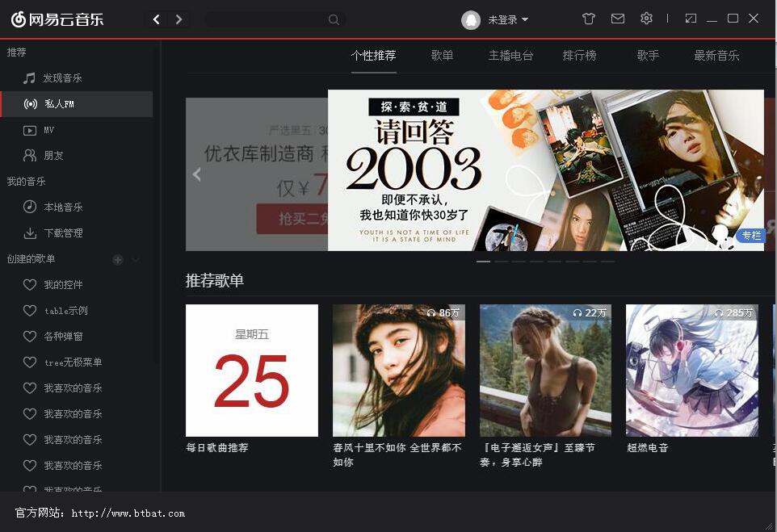
Task: Click the 专栏 badge on the banner
Action: (750, 235)
